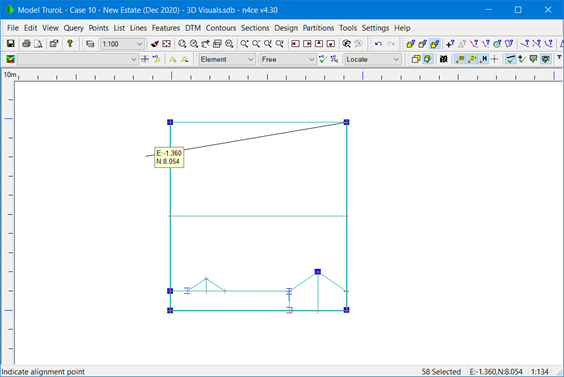Open the Design menu
The height and width of the screenshot is (377, 564).
pos(286,28)
